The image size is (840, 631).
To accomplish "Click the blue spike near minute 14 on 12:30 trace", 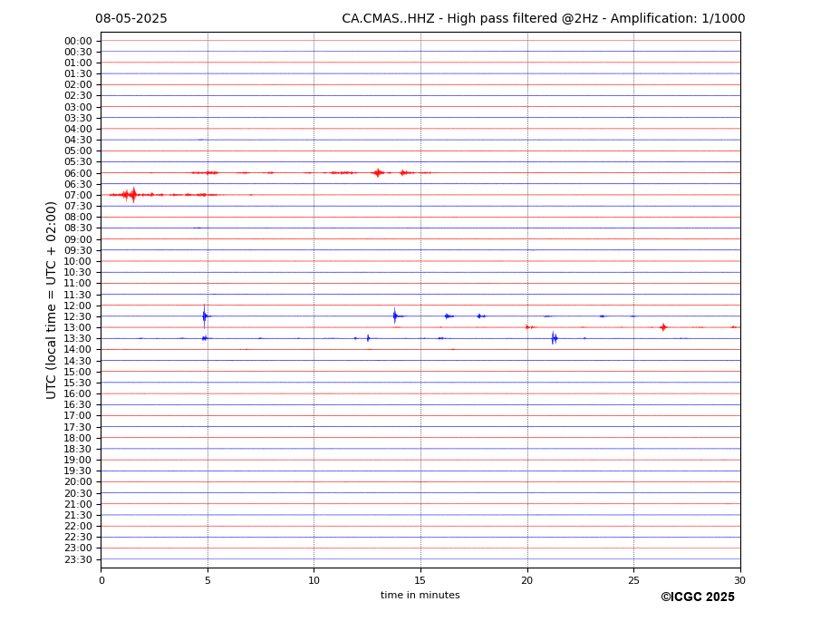I will click(395, 315).
